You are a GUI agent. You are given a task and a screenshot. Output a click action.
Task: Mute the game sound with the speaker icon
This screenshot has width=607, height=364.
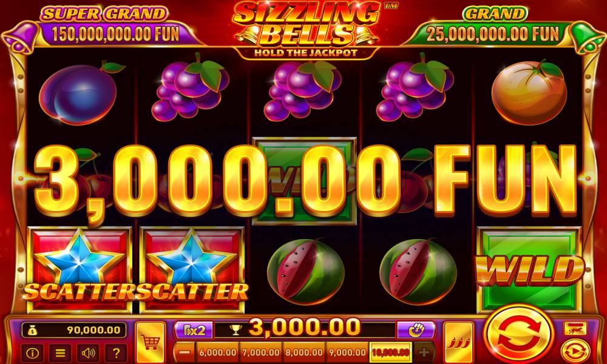click(88, 352)
